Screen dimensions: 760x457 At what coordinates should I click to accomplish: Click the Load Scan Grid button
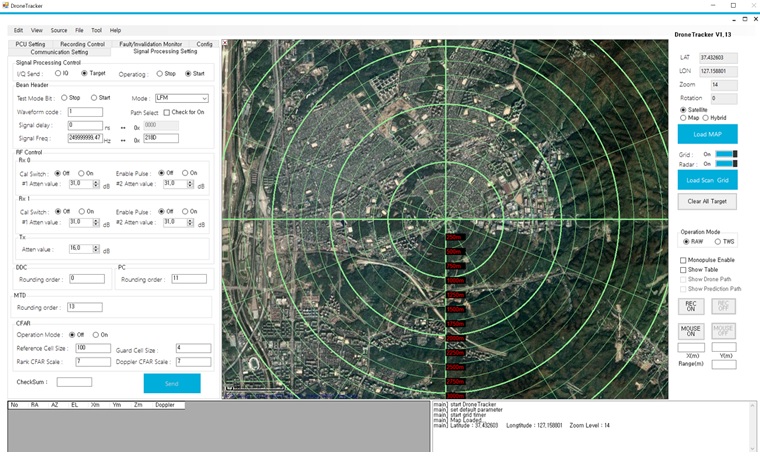point(707,180)
